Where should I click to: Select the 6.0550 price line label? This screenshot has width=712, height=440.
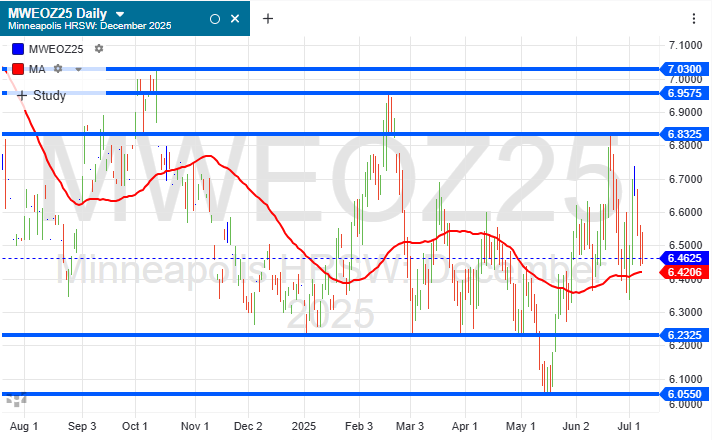(x=685, y=394)
